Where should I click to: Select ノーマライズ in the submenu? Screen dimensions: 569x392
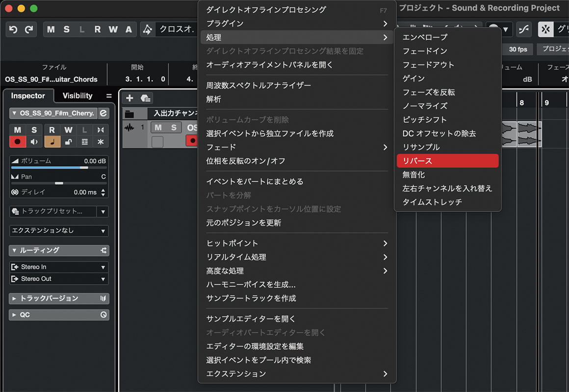[447, 106]
